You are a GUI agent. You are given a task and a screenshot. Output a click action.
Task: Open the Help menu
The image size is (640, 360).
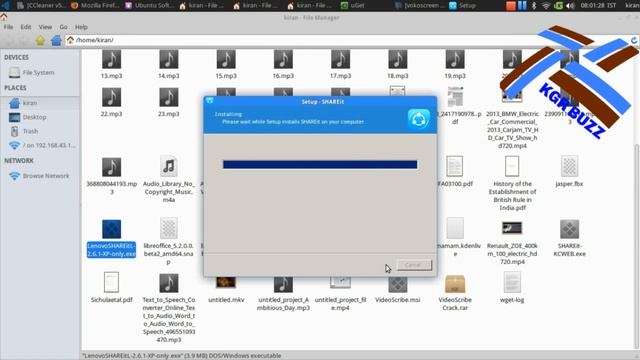(81, 27)
